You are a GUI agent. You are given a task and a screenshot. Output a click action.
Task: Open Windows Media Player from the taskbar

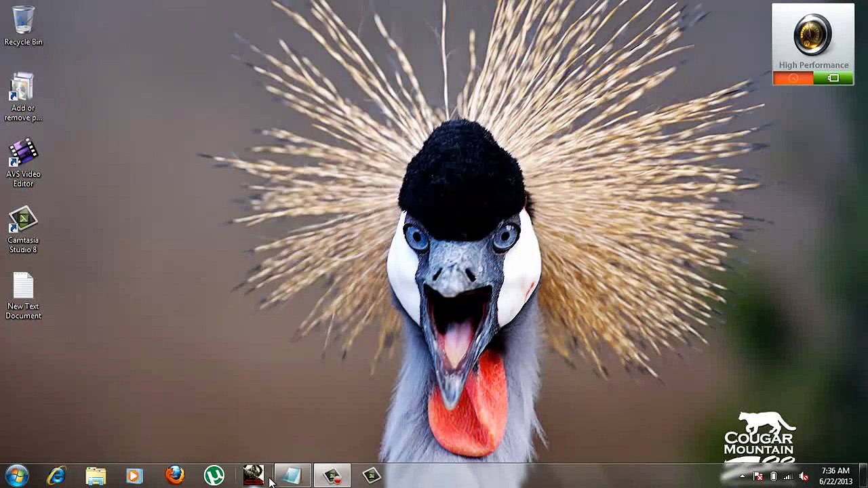pyautogui.click(x=135, y=475)
